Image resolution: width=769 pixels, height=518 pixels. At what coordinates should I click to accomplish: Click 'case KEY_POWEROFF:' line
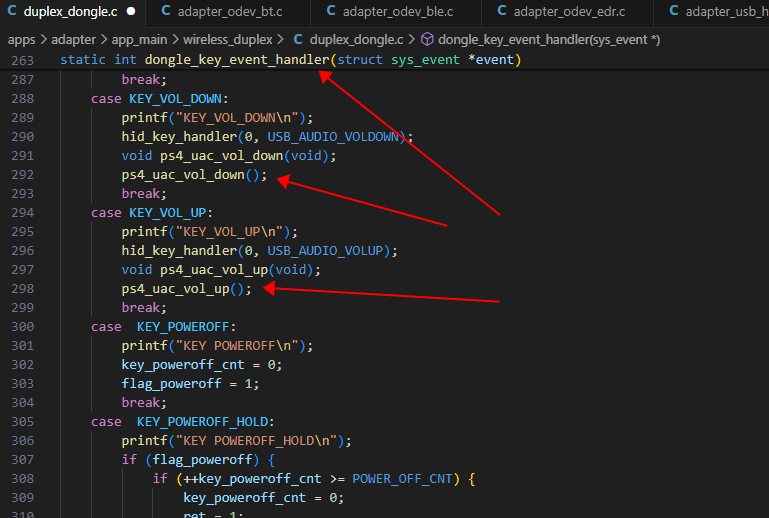[x=163, y=327]
